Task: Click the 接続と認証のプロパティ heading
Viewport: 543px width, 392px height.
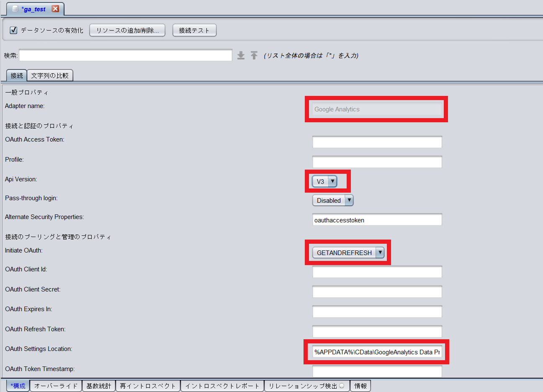Action: 39,126
